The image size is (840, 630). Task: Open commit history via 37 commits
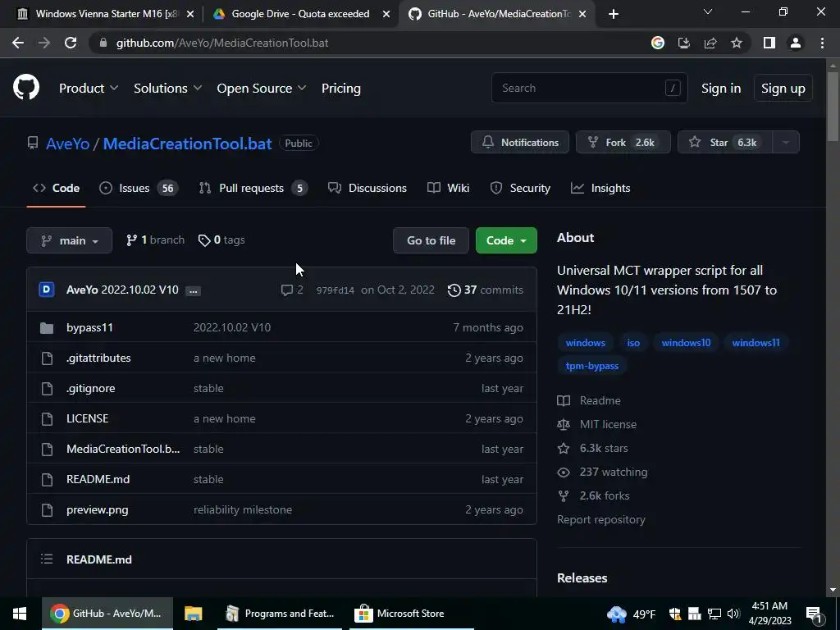[x=486, y=290]
